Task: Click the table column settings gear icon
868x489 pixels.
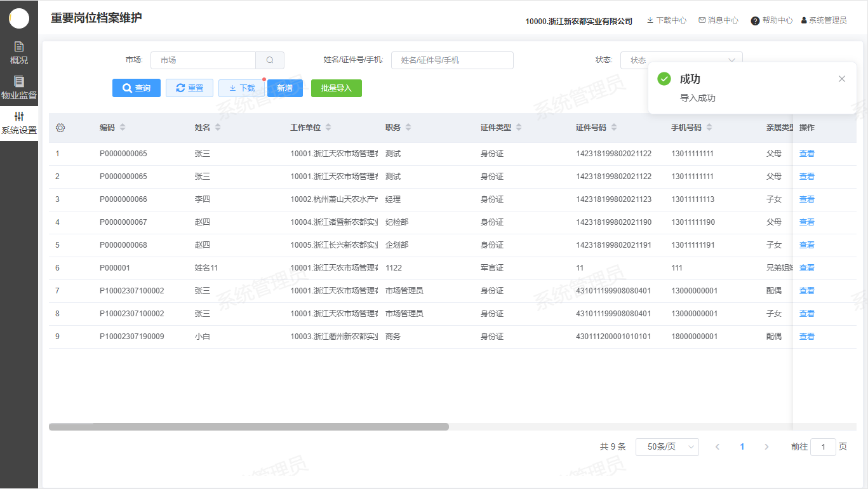Action: 60,128
